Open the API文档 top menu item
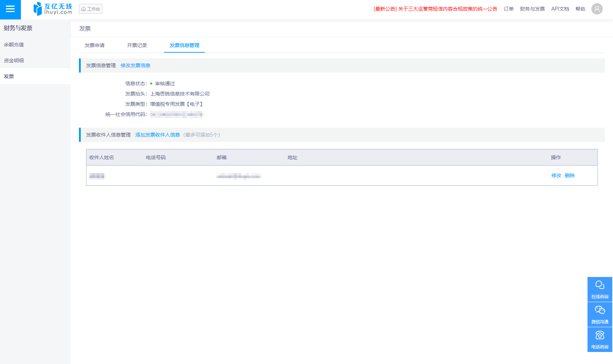613x364 pixels. point(560,9)
